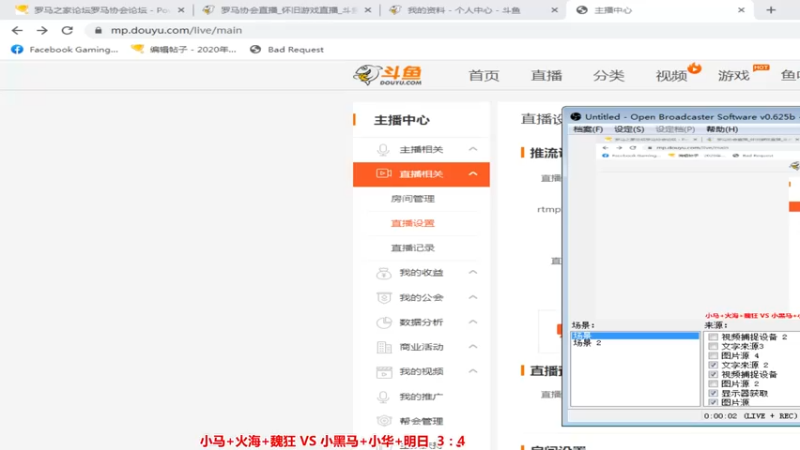This screenshot has width=800, height=450.
Task: Enable the 文字来源3 source checkbox
Action: 713,346
